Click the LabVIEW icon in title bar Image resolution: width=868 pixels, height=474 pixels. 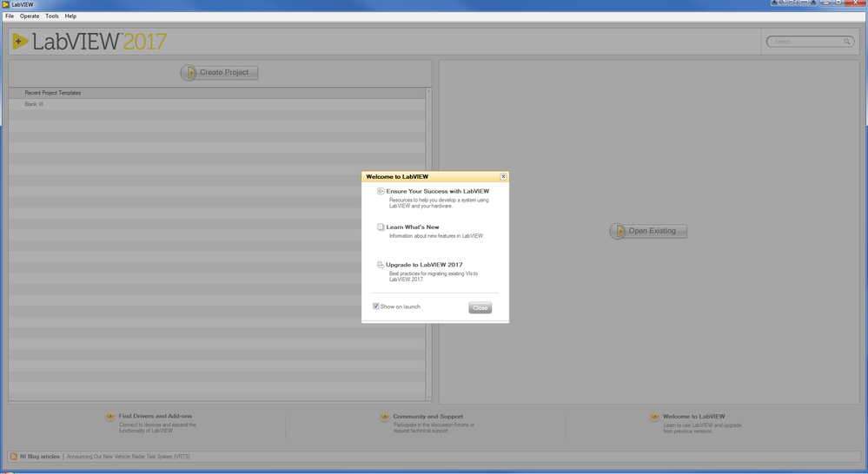tap(5, 4)
